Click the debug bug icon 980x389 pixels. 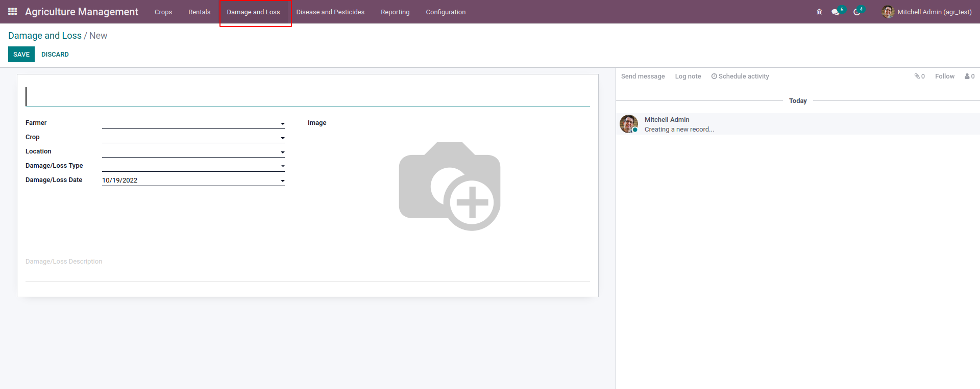coord(819,12)
